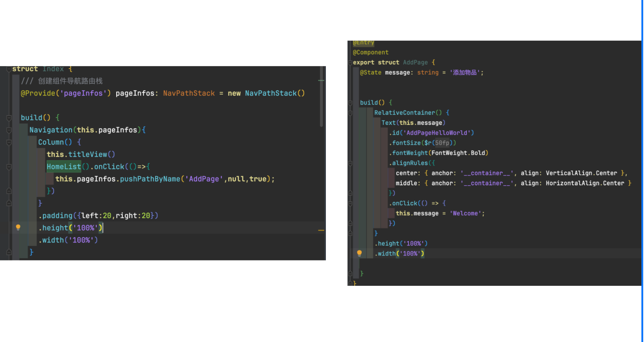This screenshot has height=342, width=644.
Task: Click the pushPathByName method
Action: pyautogui.click(x=150, y=179)
